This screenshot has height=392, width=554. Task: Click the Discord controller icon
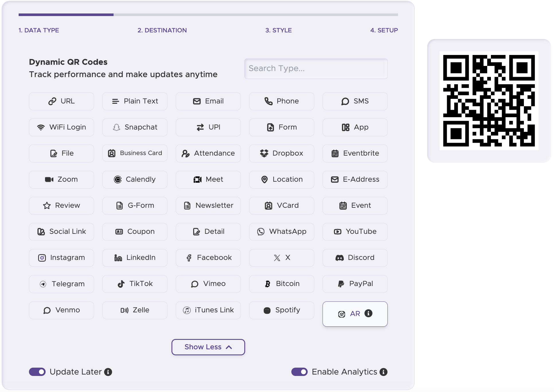coord(340,258)
